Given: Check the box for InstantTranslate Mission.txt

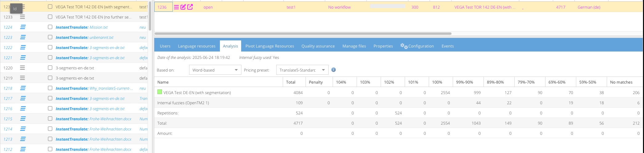Looking at the screenshot, I should pyautogui.click(x=50, y=27).
